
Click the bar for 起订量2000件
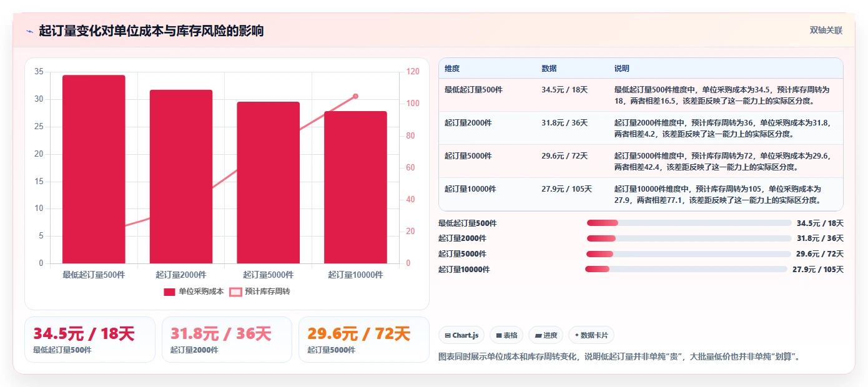pos(181,177)
